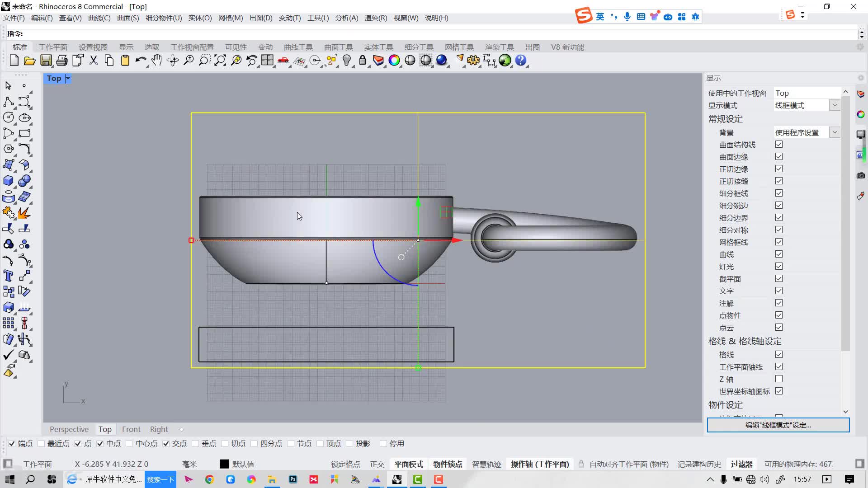Select the Array tool in sidebar
This screenshot has width=868, height=488.
[9, 323]
